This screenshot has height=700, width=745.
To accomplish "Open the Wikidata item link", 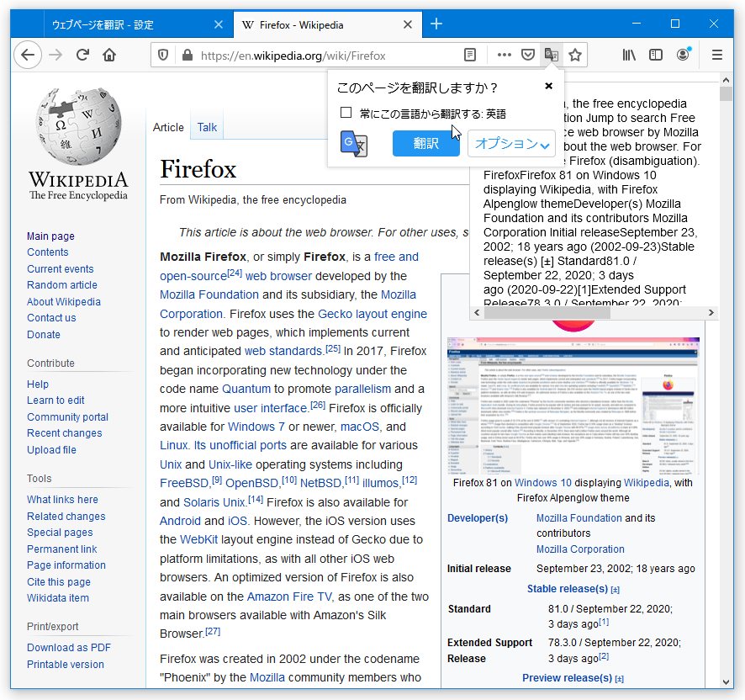I will tap(58, 598).
